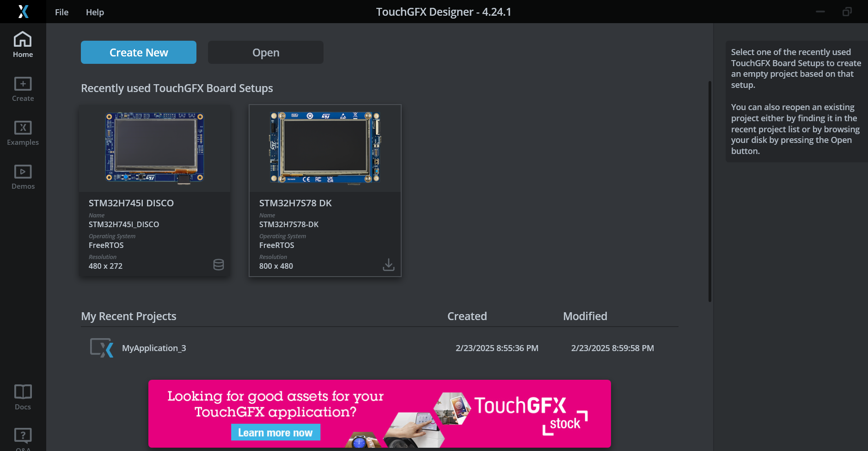Viewport: 868px width, 451px height.
Task: Open the Create sidebar section
Action: [23, 89]
